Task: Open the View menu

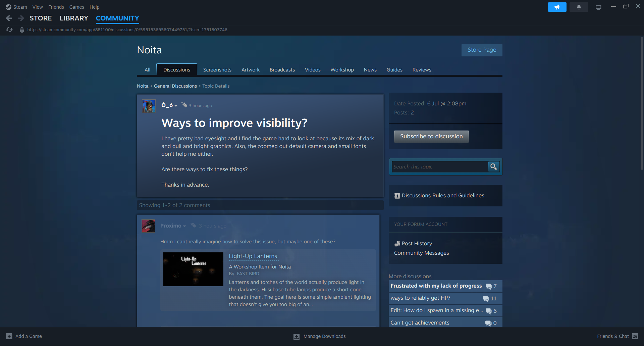Action: coord(38,7)
